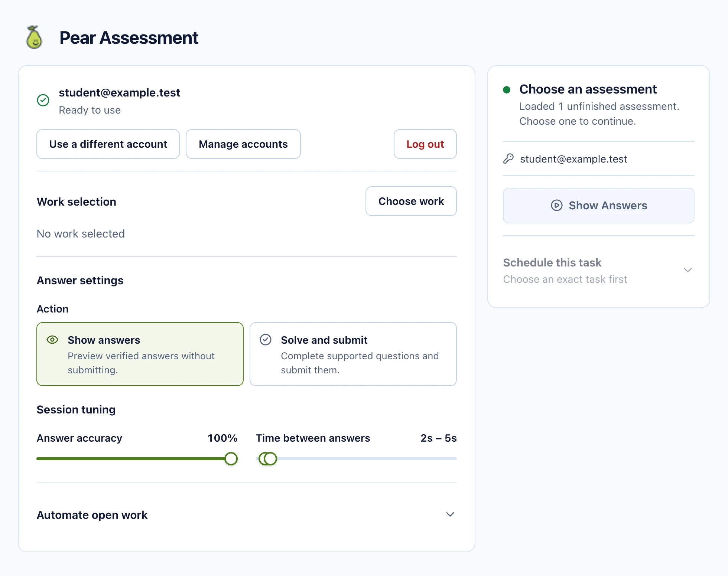Click the key icon beside student@example.test
Image resolution: width=728 pixels, height=576 pixels.
508,159
